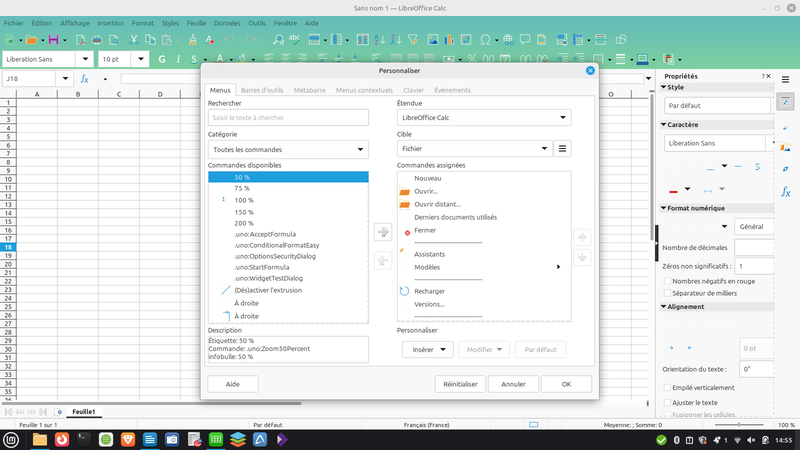Screen dimensions: 800x450
Task: Click the percent number format icon
Action: [471, 59]
